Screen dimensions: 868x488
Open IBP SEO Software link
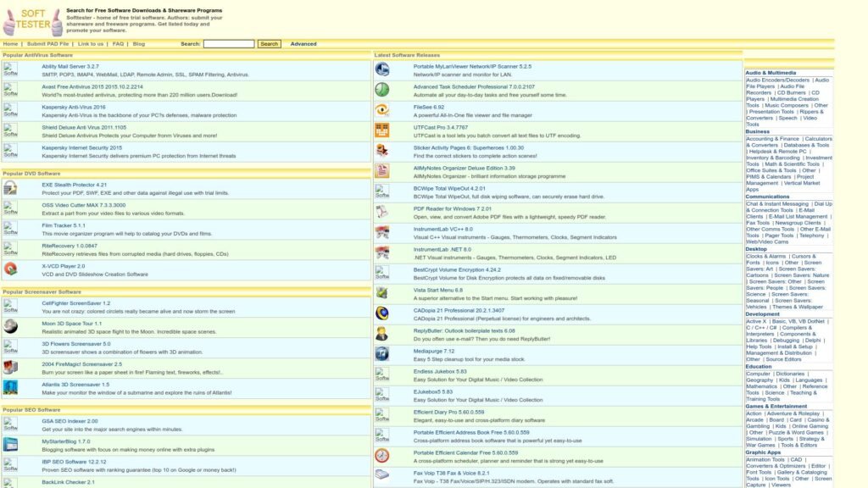click(75, 462)
